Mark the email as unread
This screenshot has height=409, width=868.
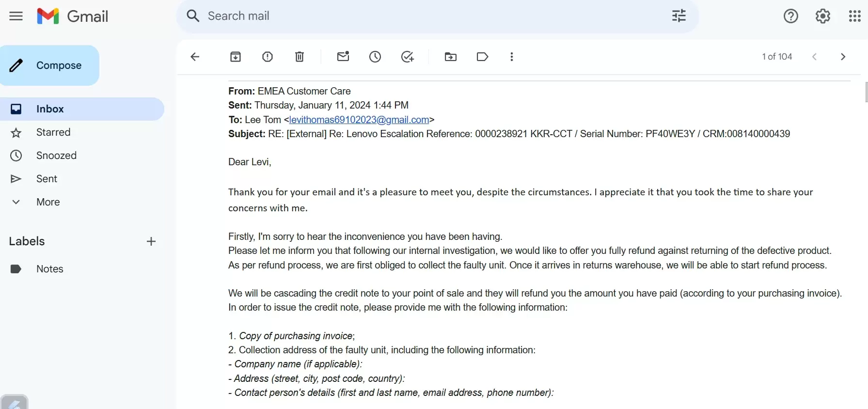pyautogui.click(x=343, y=57)
